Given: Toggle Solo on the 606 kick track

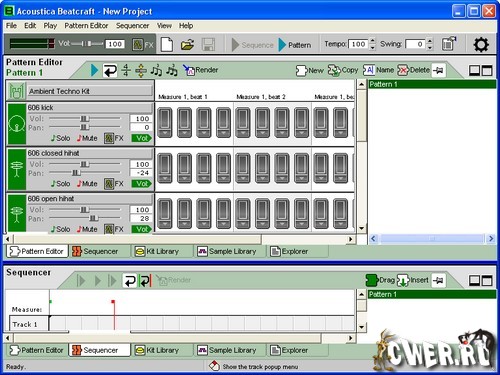Looking at the screenshot, I should tap(60, 138).
